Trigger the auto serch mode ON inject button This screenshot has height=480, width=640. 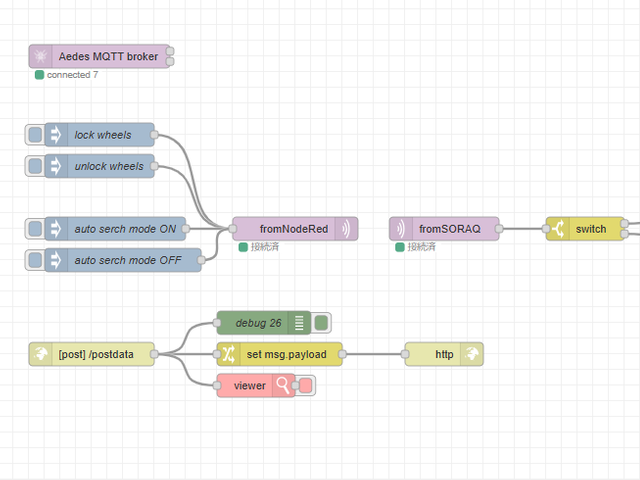pos(35,229)
